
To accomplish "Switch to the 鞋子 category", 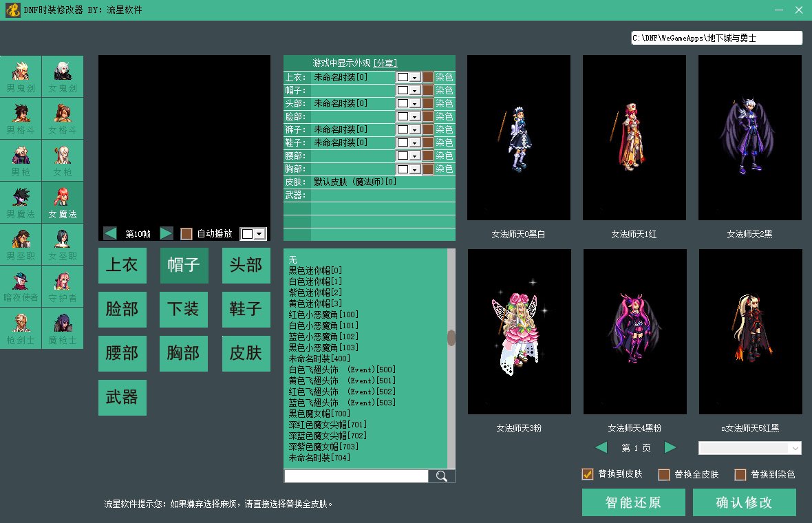I will (246, 309).
